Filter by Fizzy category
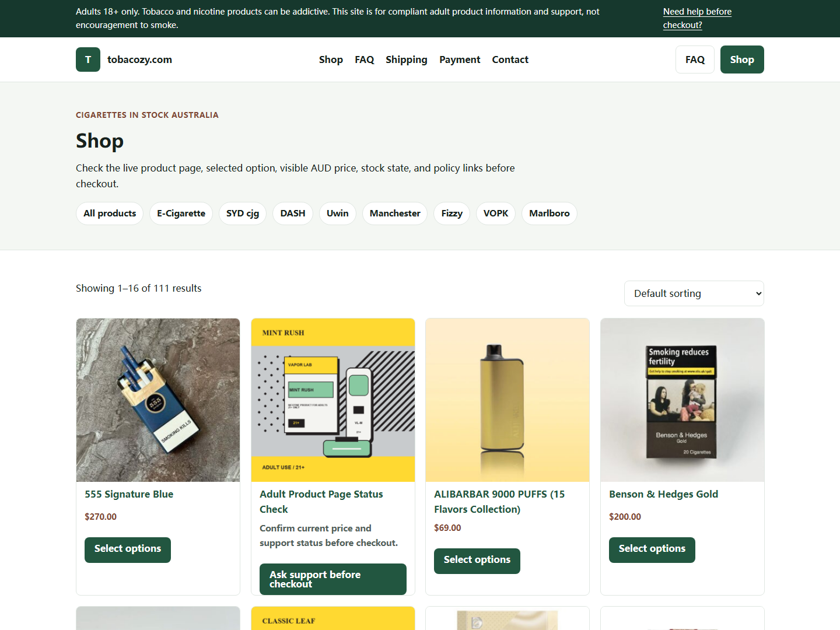This screenshot has height=630, width=840. (x=452, y=213)
